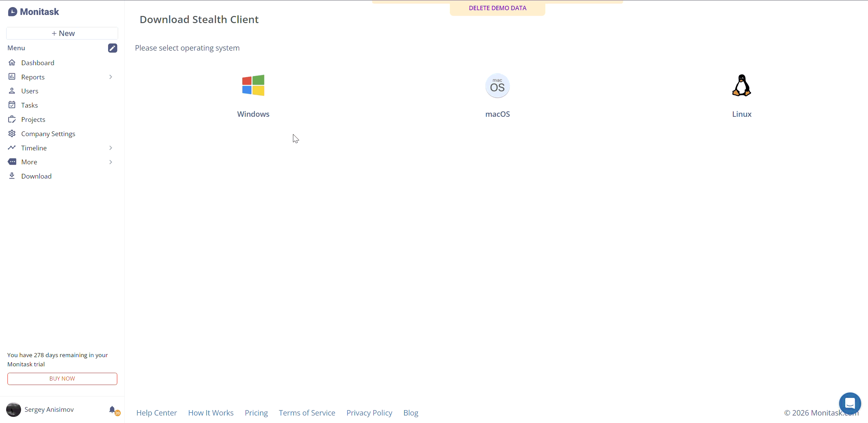Click the Download arrow icon
This screenshot has width=868, height=423.
pos(12,176)
